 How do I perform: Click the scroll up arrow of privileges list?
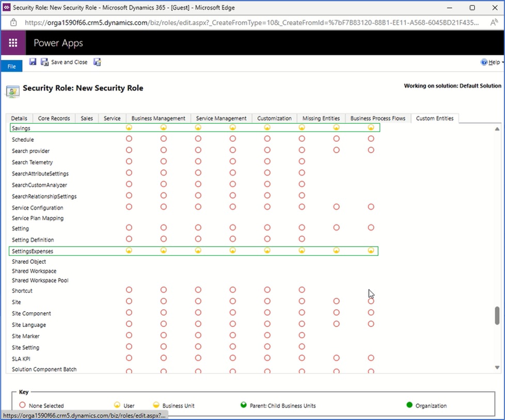click(x=497, y=128)
